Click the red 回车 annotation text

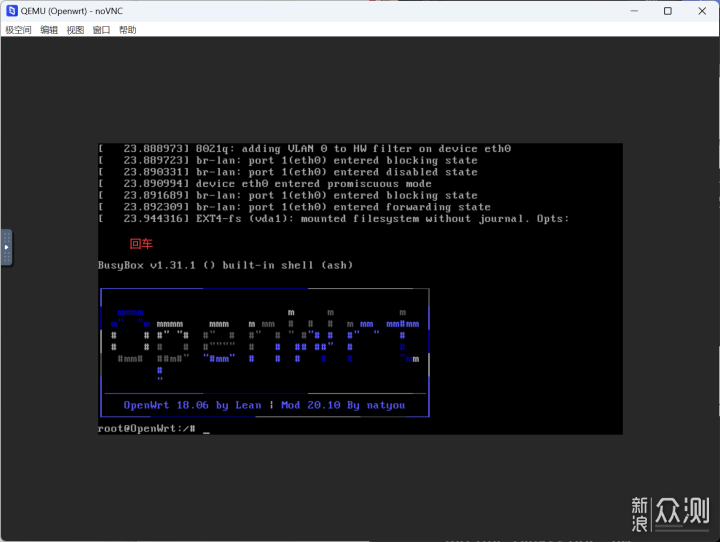click(141, 243)
